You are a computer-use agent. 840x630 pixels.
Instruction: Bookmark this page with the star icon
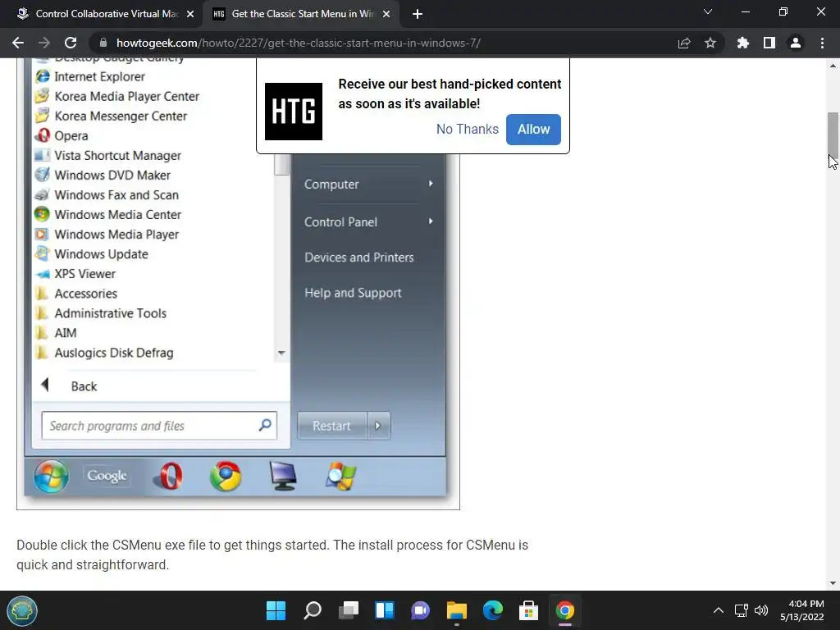point(710,43)
